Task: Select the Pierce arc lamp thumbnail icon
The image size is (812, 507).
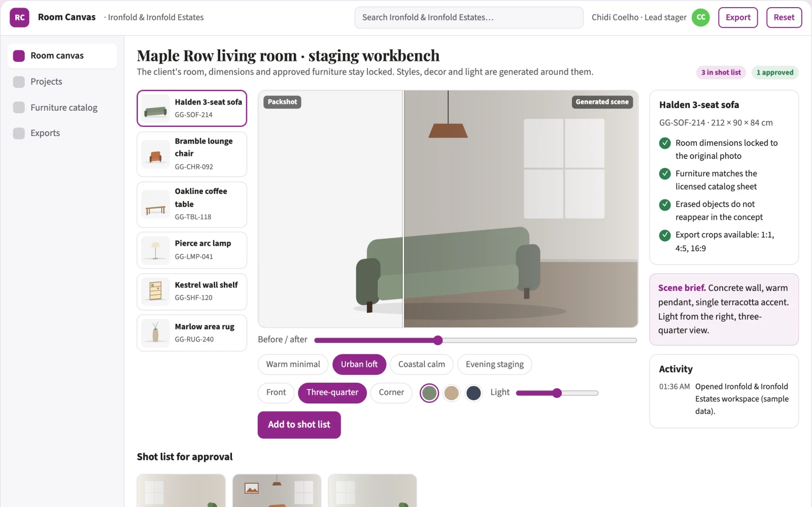Action: click(x=155, y=250)
